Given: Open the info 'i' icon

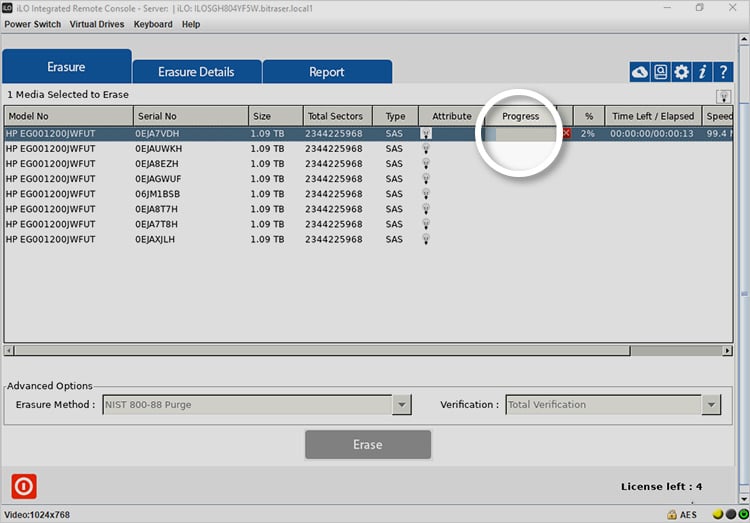Looking at the screenshot, I should (702, 72).
